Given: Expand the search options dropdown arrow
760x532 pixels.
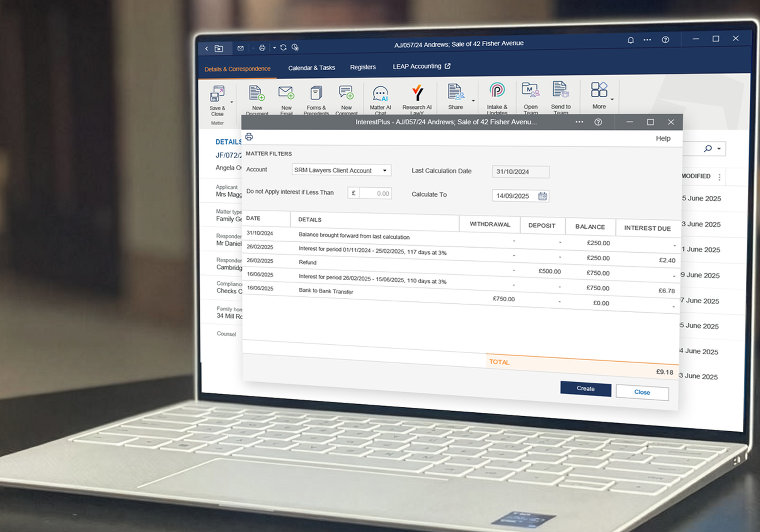Looking at the screenshot, I should 719,149.
